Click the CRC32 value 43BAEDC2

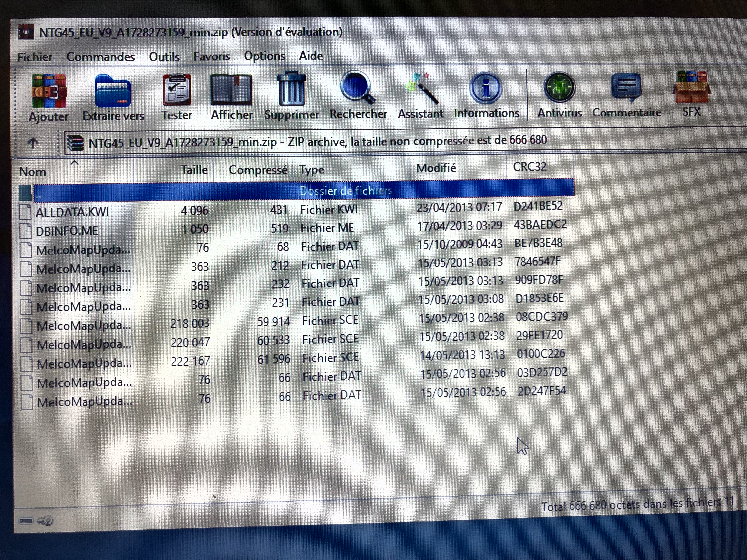540,224
